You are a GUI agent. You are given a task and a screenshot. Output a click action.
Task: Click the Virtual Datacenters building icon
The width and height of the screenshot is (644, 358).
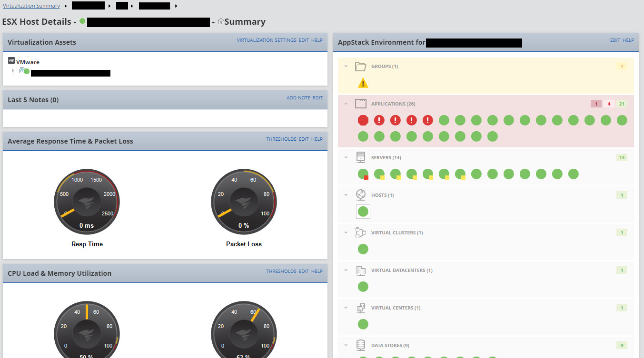coord(361,270)
